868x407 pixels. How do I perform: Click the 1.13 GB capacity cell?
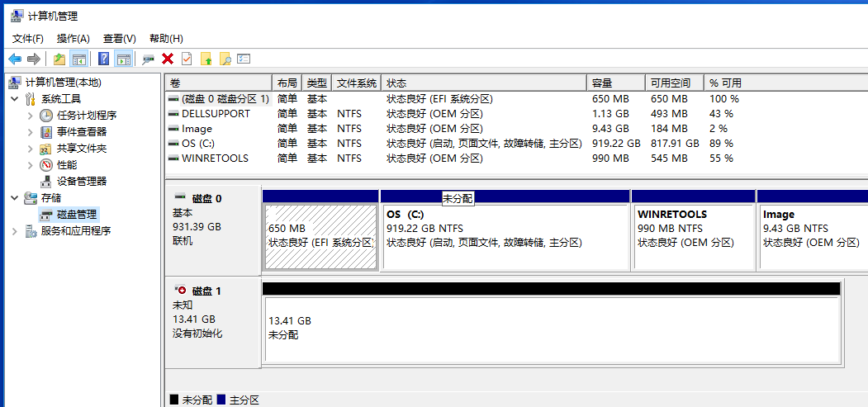pyautogui.click(x=610, y=114)
